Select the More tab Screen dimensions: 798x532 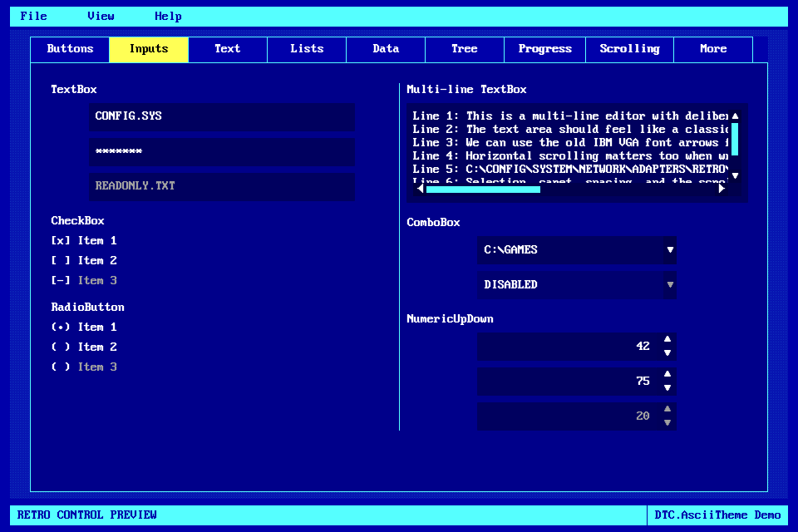point(713,49)
